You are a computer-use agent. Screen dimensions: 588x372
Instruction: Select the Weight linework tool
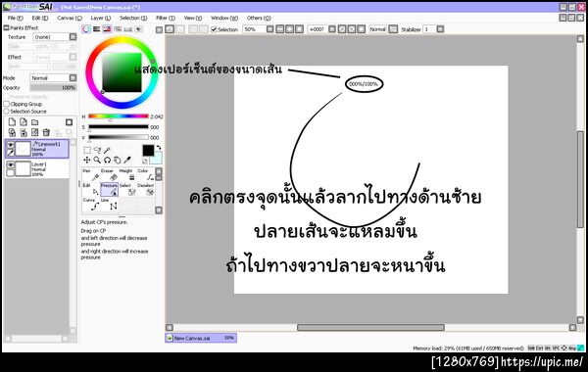pyautogui.click(x=127, y=174)
